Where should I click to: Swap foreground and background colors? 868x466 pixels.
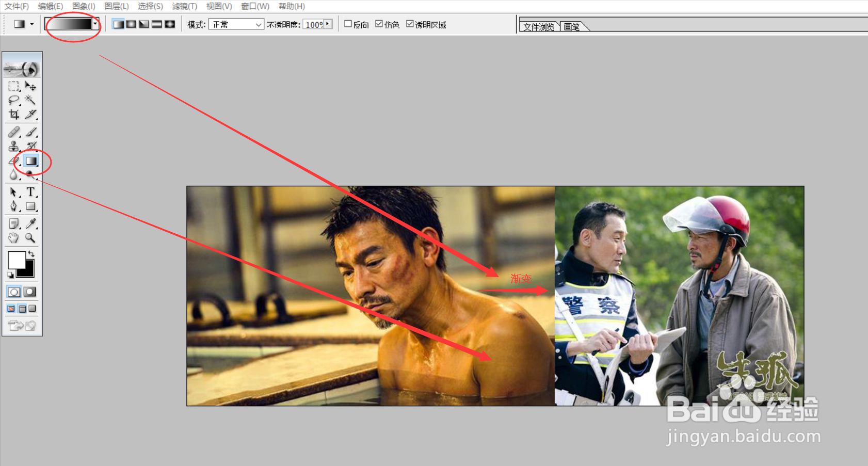31,254
